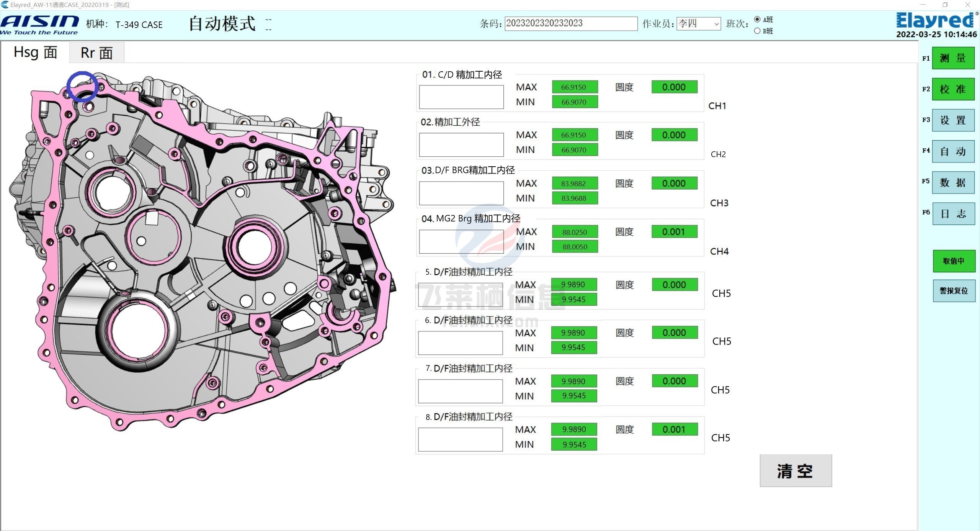The width and height of the screenshot is (980, 531).
Task: Select the Hsg 面 tab
Action: 35,52
